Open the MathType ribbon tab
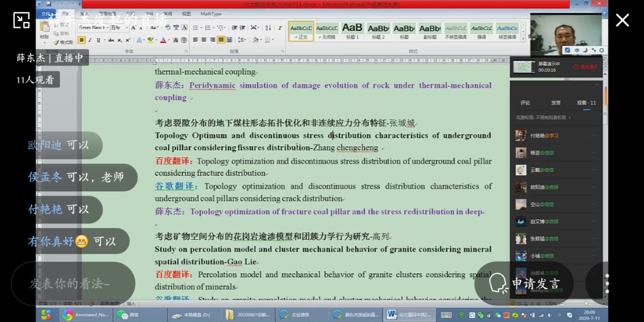 point(211,14)
